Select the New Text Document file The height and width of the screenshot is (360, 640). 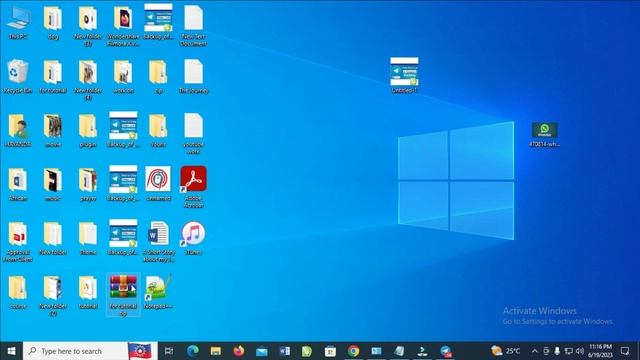point(193,26)
